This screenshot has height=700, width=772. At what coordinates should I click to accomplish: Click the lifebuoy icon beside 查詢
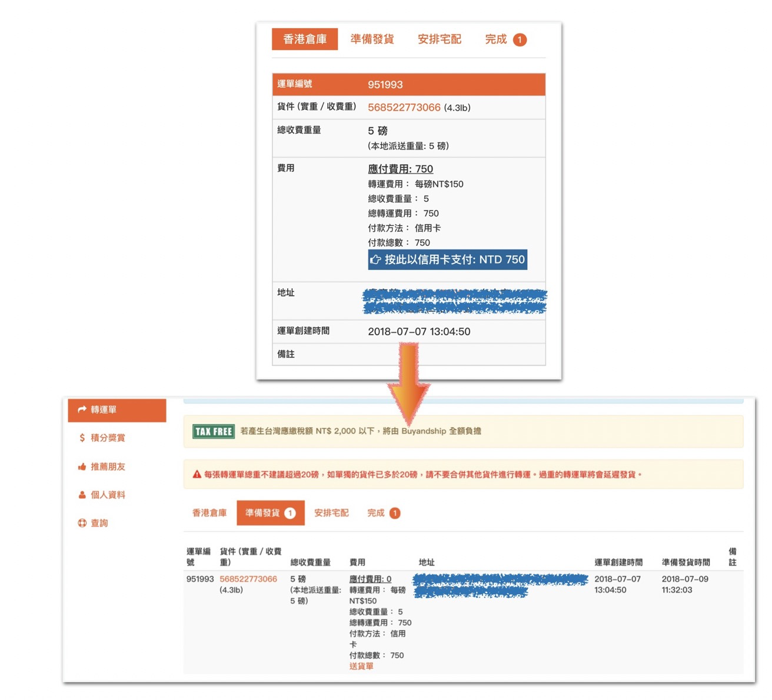click(x=82, y=523)
